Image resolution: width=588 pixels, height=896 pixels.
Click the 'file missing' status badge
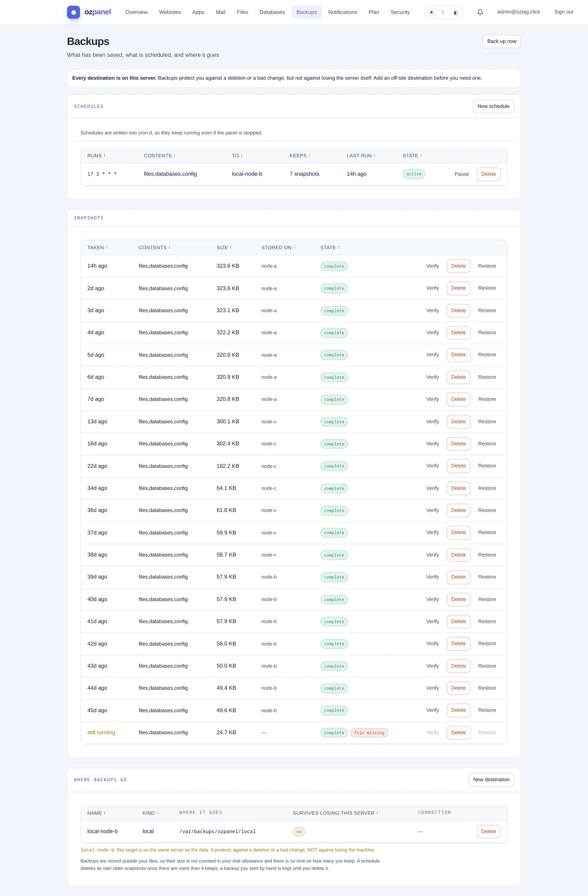click(x=369, y=733)
